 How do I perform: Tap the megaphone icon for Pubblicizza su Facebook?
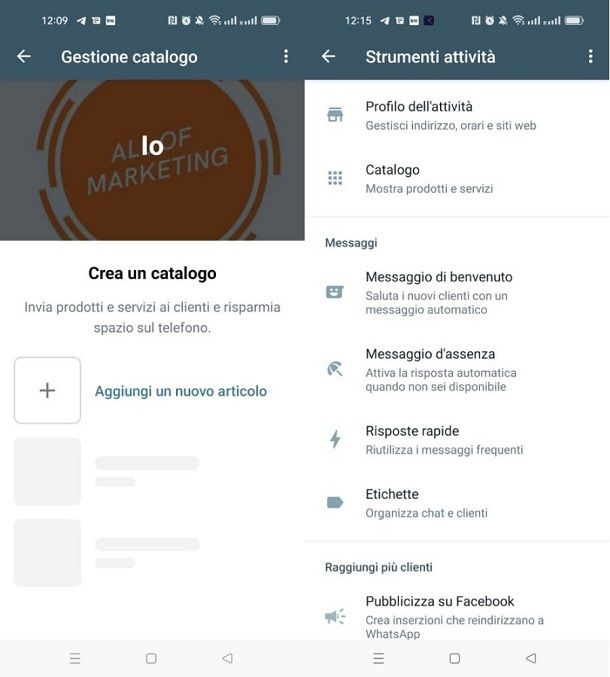[x=335, y=616]
